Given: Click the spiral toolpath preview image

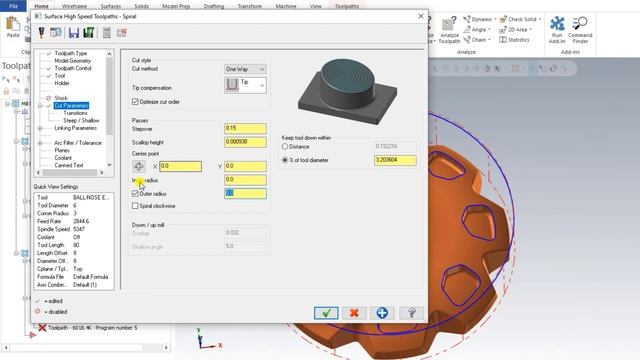Looking at the screenshot, I should (x=347, y=91).
